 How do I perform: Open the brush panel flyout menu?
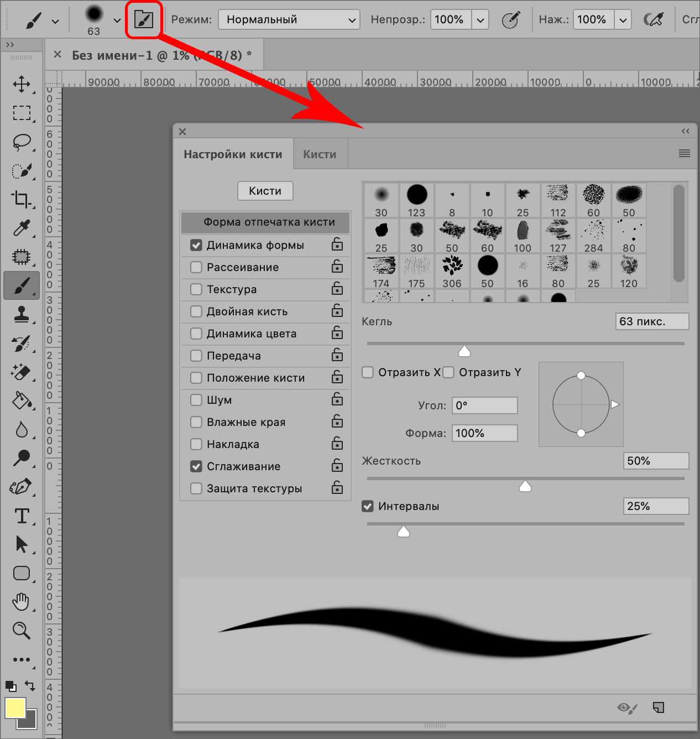pos(684,153)
